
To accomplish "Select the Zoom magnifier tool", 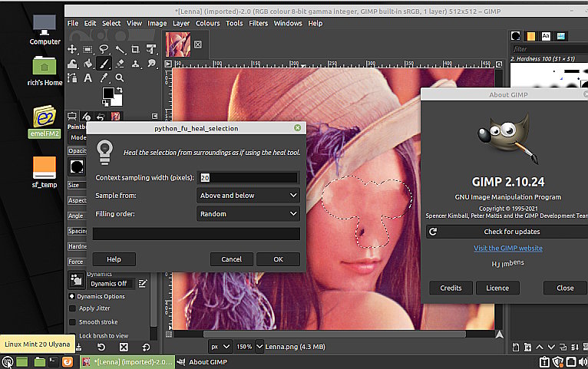I will click(x=120, y=77).
